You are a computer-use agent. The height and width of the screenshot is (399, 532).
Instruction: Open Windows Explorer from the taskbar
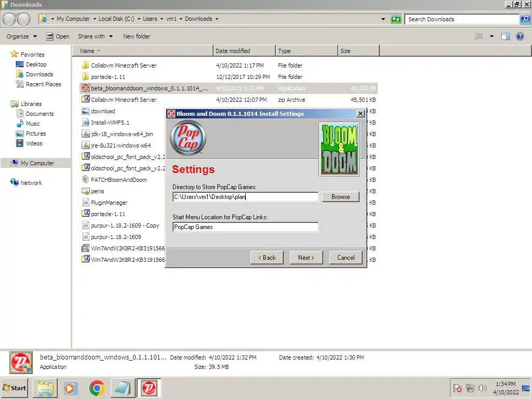coord(45,388)
